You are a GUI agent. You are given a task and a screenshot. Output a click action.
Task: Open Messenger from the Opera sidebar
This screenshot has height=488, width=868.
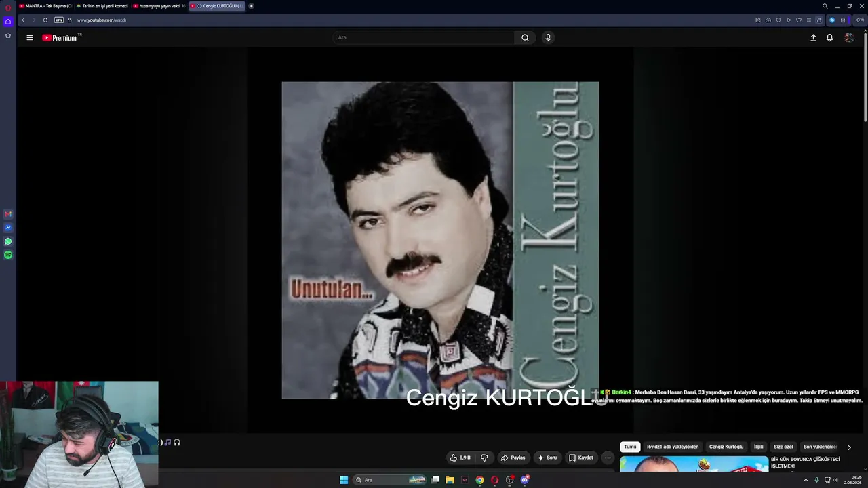(8, 228)
